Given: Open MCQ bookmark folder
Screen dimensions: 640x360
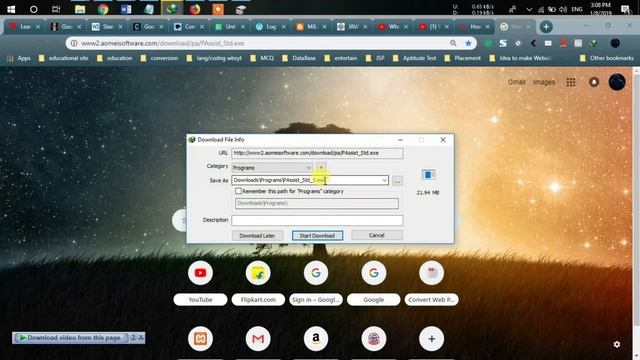Looking at the screenshot, I should [262, 58].
